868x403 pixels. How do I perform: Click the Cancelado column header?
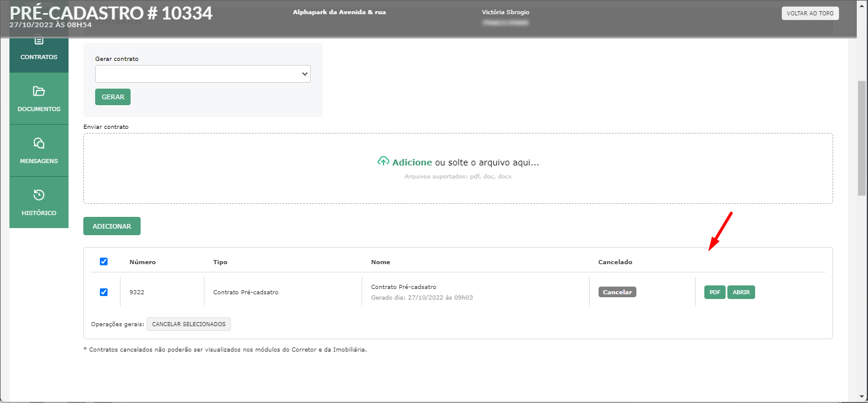615,262
